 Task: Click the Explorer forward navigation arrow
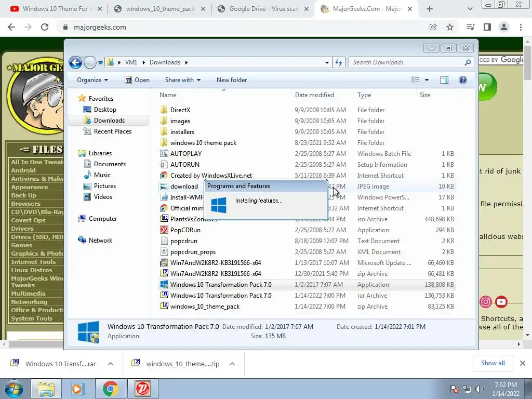(90, 62)
